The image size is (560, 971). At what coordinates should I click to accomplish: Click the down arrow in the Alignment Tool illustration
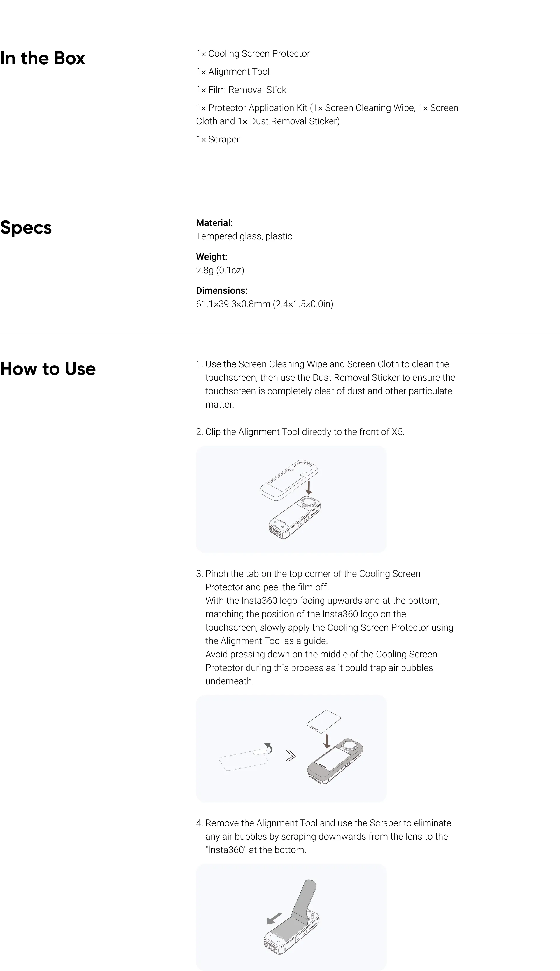tap(308, 487)
